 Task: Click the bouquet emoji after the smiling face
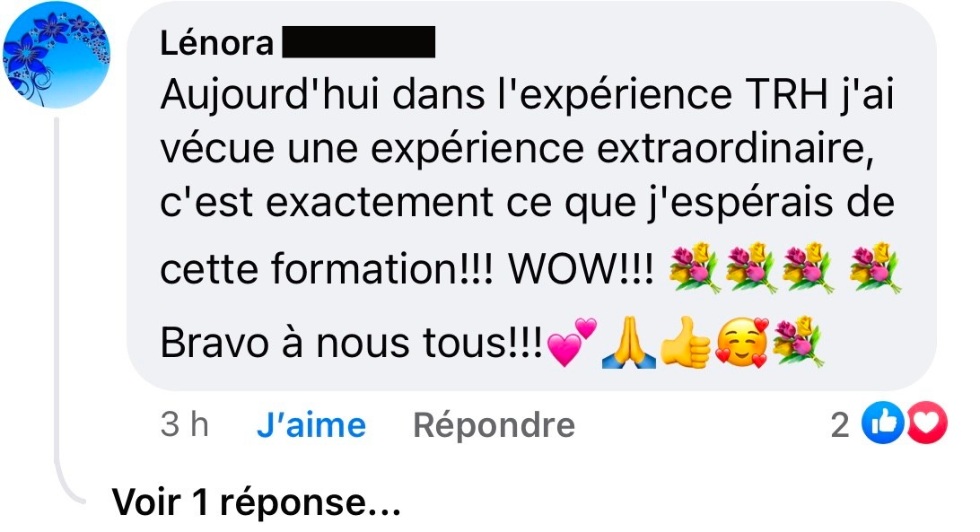coord(799,341)
